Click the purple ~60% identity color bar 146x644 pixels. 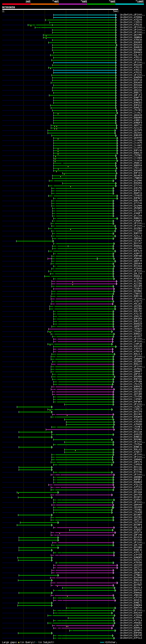click(x=73, y=4)
